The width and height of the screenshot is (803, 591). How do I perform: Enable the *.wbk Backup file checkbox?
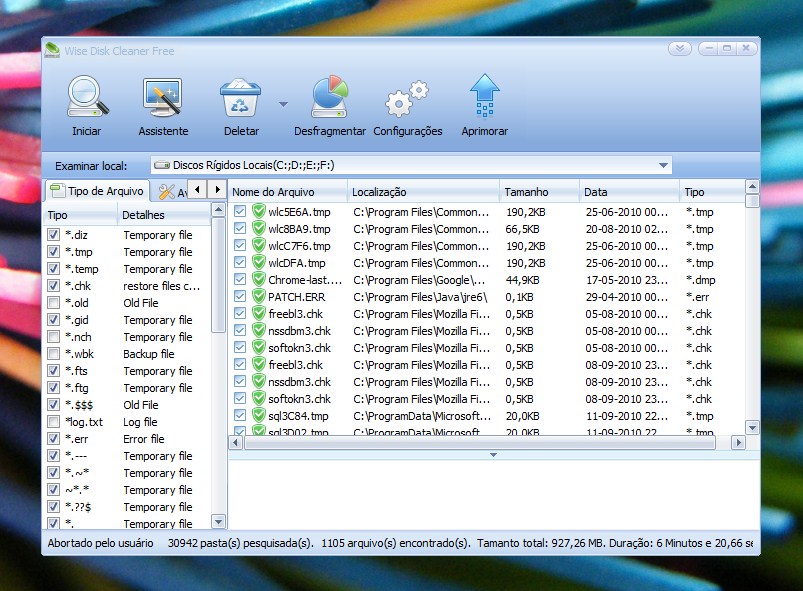click(53, 353)
